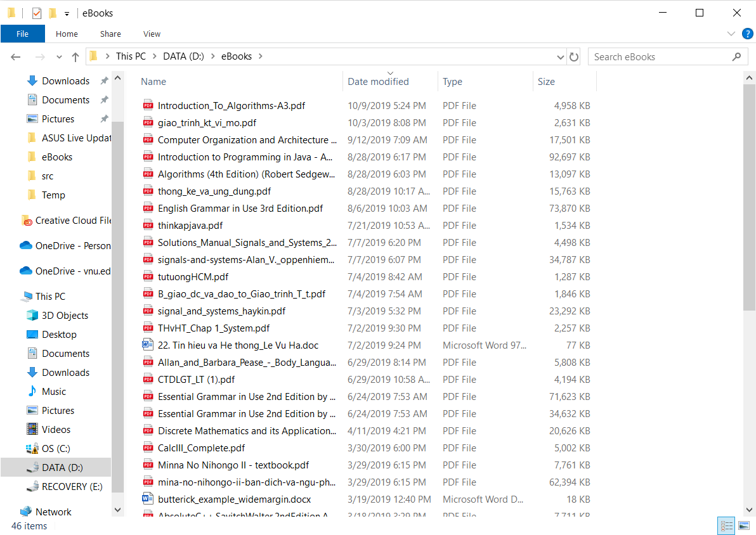Image resolution: width=756 pixels, height=535 pixels.
Task: Open the Properties quick access toolbar icon
Action: [x=37, y=13]
